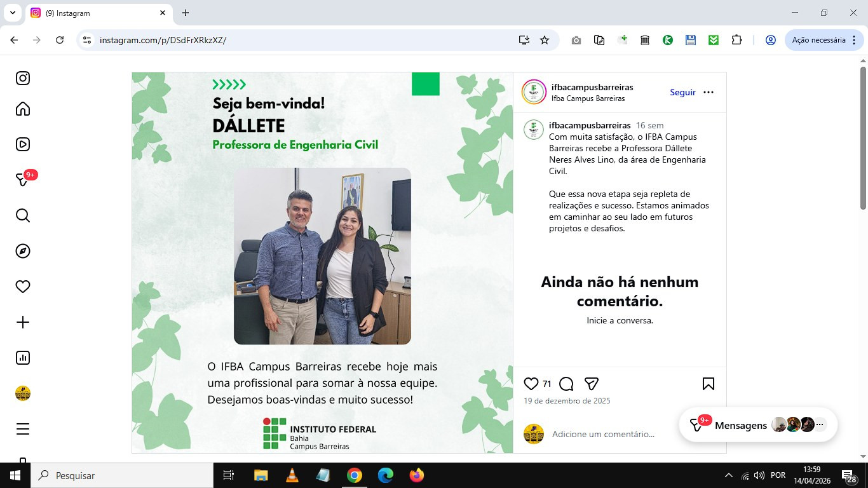Like the post with heart icon
This screenshot has width=868, height=488.
[531, 384]
